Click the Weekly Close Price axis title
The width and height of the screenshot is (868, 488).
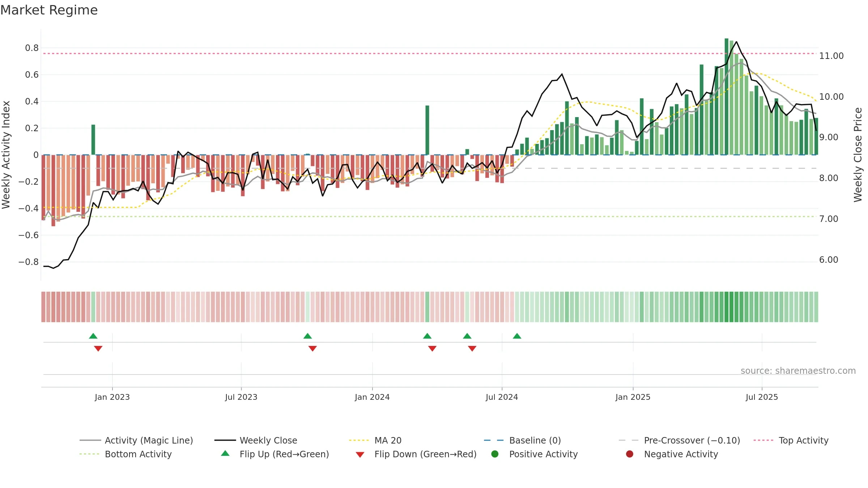pos(858,155)
